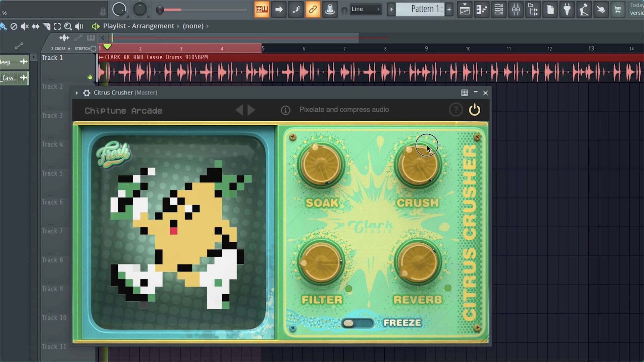Expand the arrow after Playlist - Arrangement

tap(178, 26)
